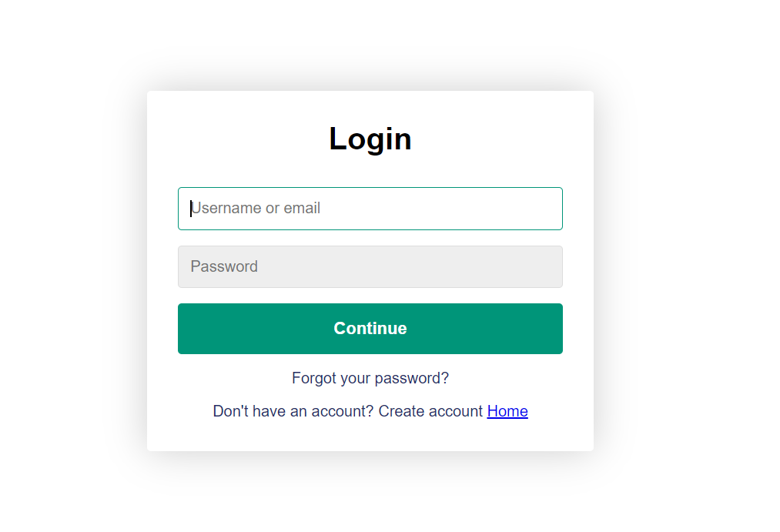Screen dimensions: 780x532
Task: Click Continue to attempt login
Action: coord(370,328)
